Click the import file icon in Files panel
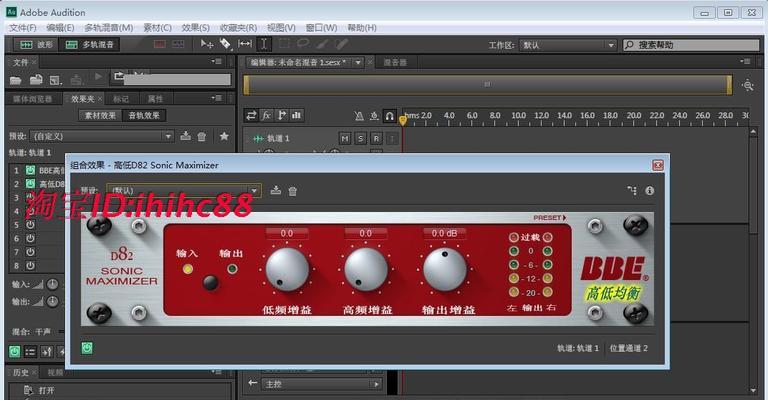 pyautogui.click(x=36, y=79)
